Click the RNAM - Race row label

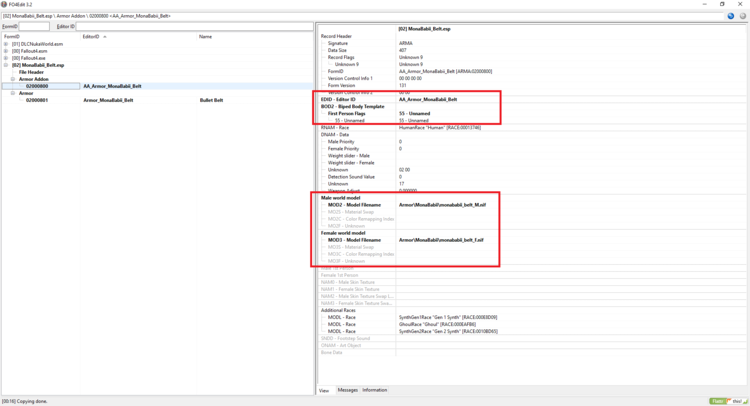pos(335,128)
